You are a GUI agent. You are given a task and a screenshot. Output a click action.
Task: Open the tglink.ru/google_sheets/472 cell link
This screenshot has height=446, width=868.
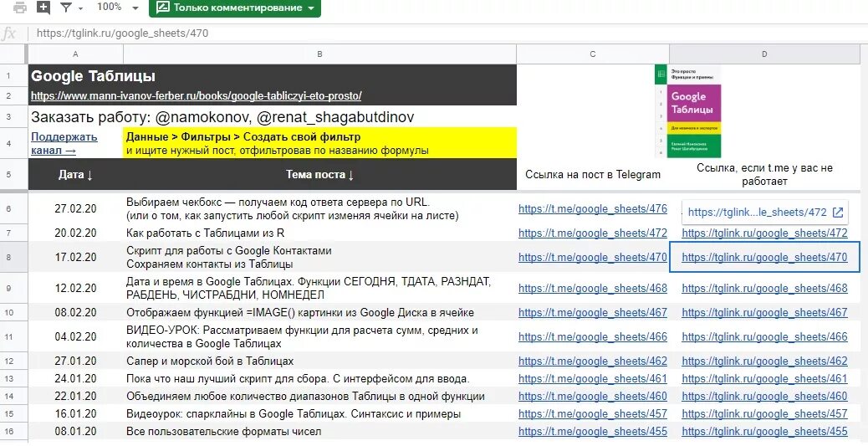tap(764, 233)
